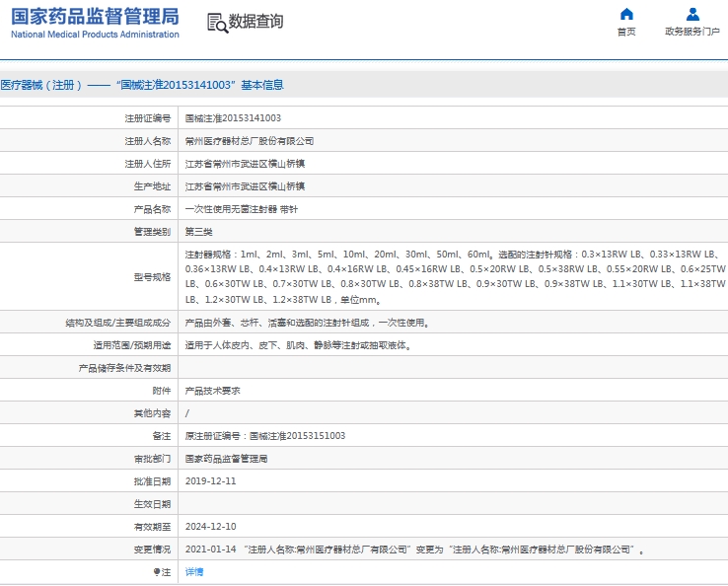Click the 结构及组成/主要组成成分 label
This screenshot has width=728, height=586.
click(118, 323)
